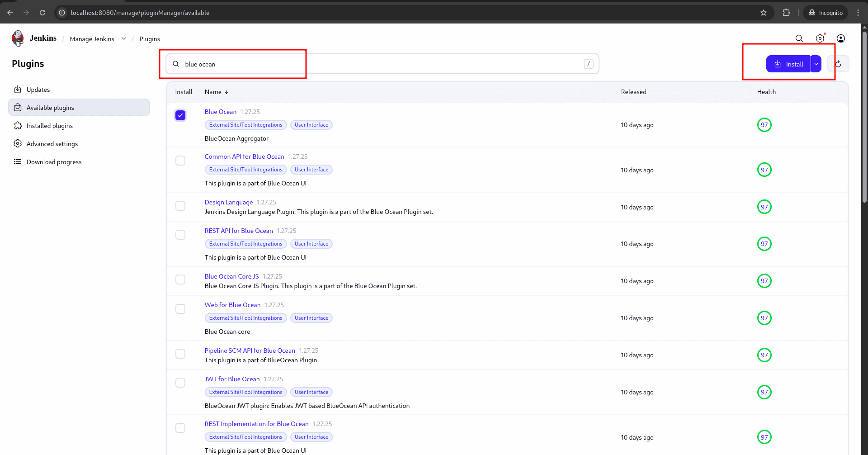This screenshot has width=868, height=455.
Task: Click inside the blue ocean search field
Action: (x=235, y=64)
